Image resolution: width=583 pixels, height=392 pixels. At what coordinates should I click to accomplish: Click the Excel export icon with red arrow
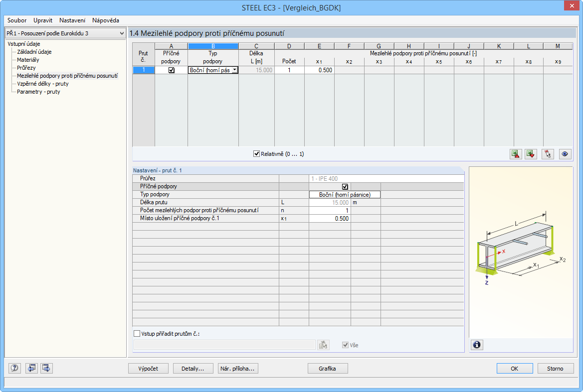(516, 154)
